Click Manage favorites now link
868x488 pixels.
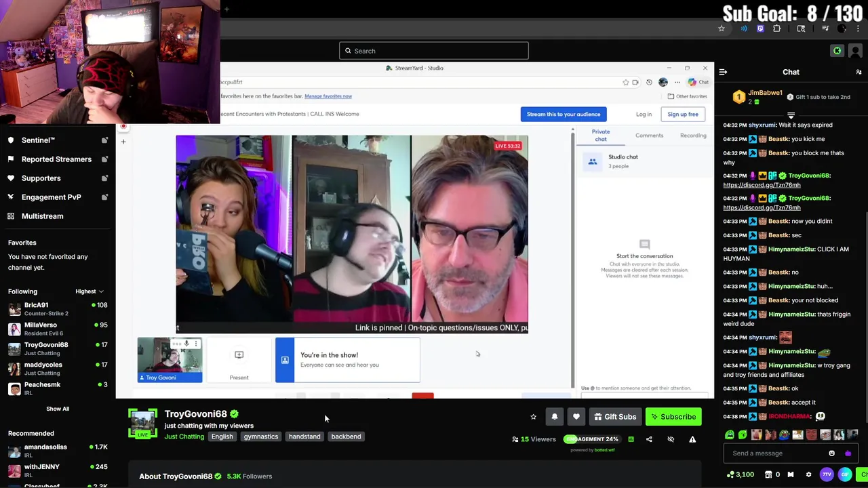tap(328, 96)
